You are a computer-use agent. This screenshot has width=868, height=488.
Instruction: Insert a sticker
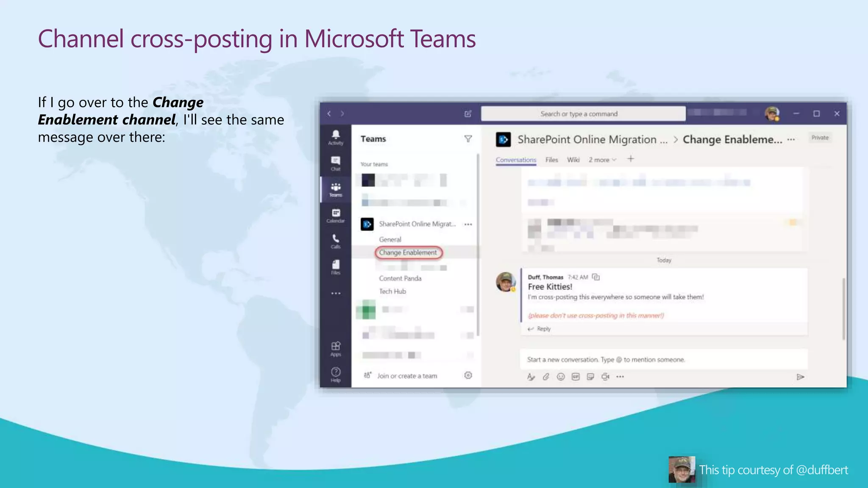(590, 377)
